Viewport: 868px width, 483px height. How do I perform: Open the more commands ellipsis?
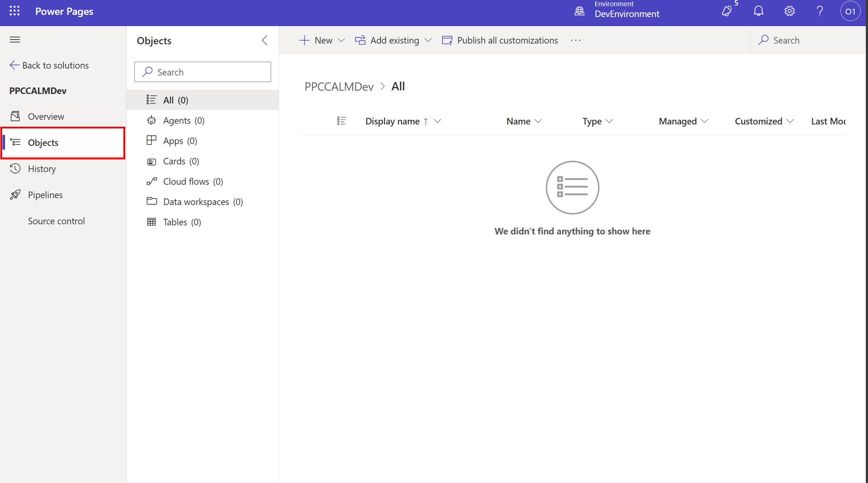coord(576,40)
